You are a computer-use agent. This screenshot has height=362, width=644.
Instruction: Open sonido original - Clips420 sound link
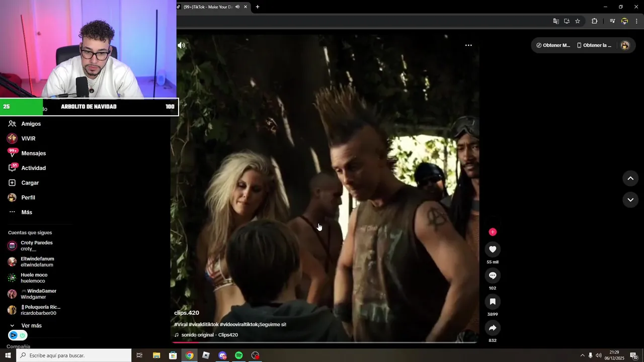point(209,335)
